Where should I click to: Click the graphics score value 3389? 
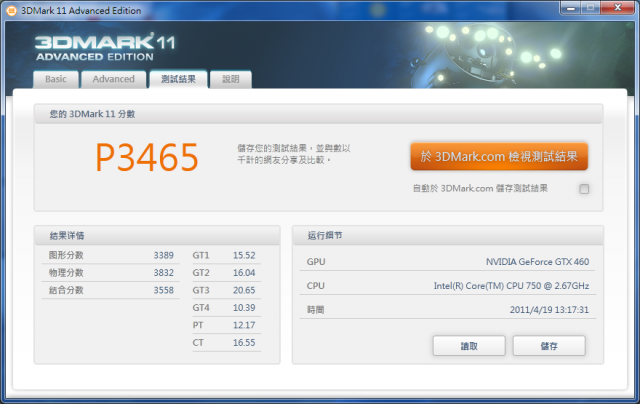(x=164, y=255)
